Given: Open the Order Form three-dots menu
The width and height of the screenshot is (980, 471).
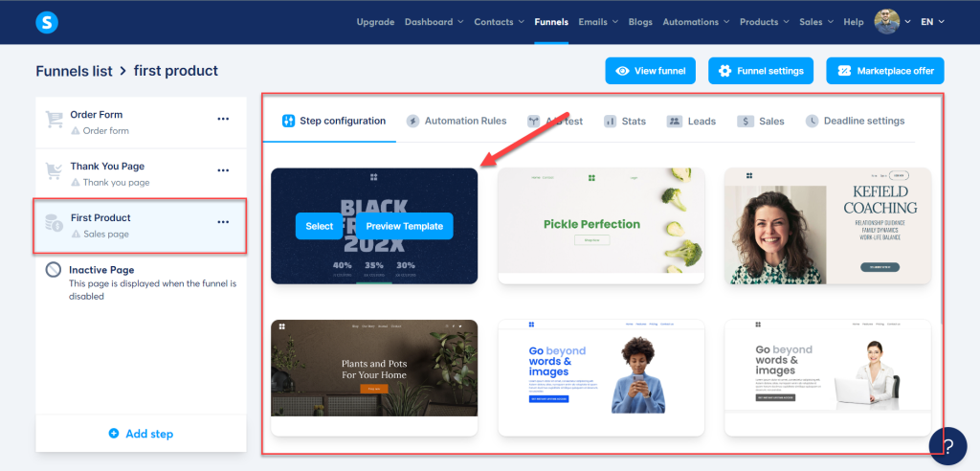Looking at the screenshot, I should (x=223, y=119).
